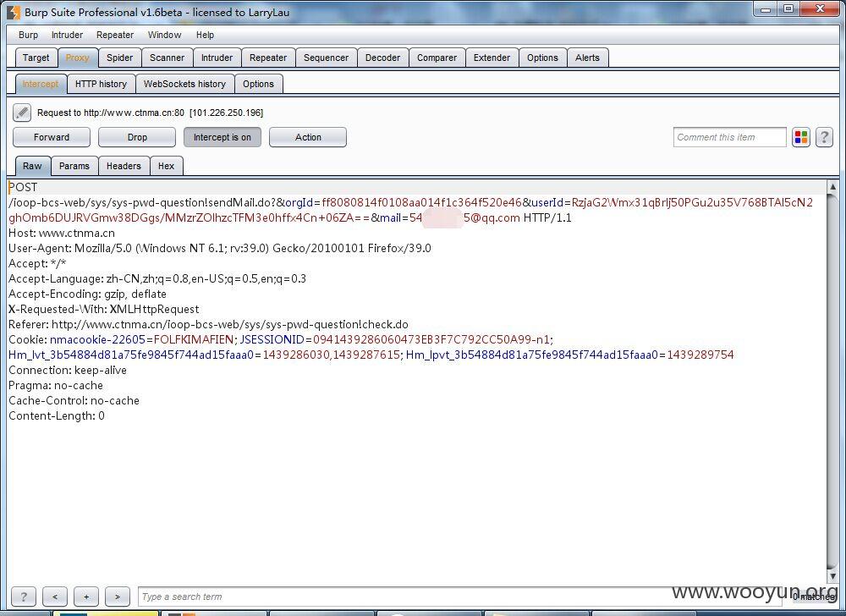
Task: Click the Burp Suite logo in title bar
Action: point(14,12)
